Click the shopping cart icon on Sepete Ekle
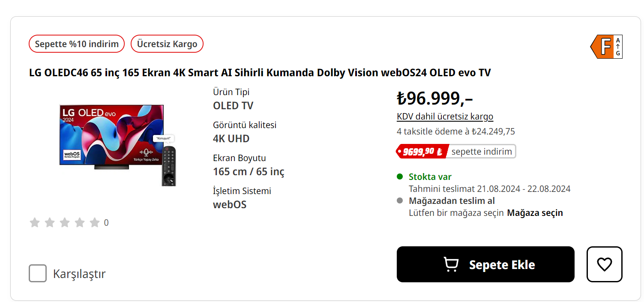This screenshot has height=302, width=644. (x=451, y=264)
